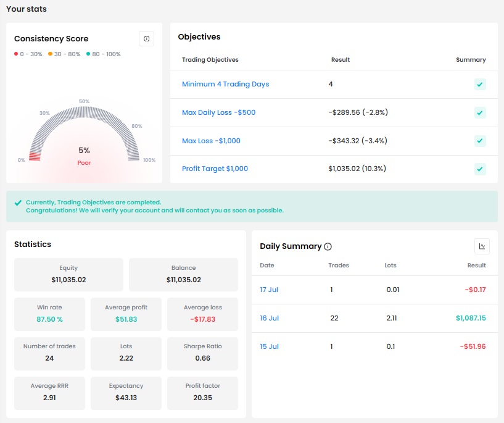Click the Expectancy $43.13 value
This screenshot has width=504, height=423.
pos(126,398)
